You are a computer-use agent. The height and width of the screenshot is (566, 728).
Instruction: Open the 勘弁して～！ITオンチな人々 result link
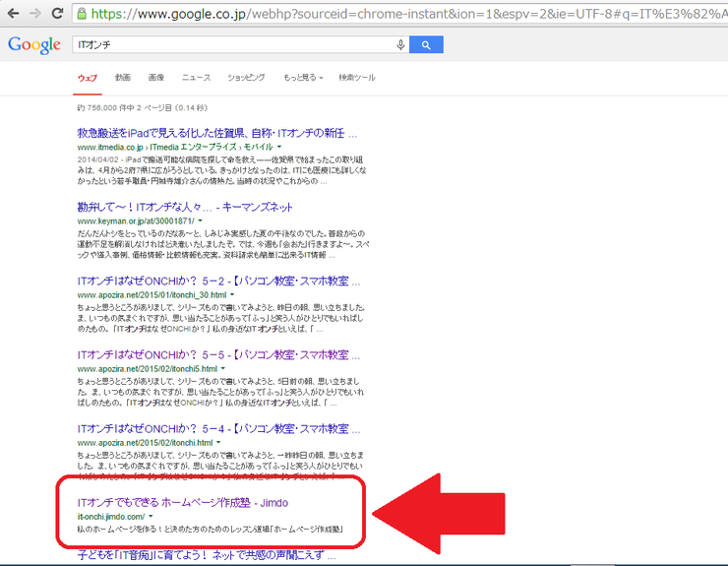pyautogui.click(x=185, y=208)
